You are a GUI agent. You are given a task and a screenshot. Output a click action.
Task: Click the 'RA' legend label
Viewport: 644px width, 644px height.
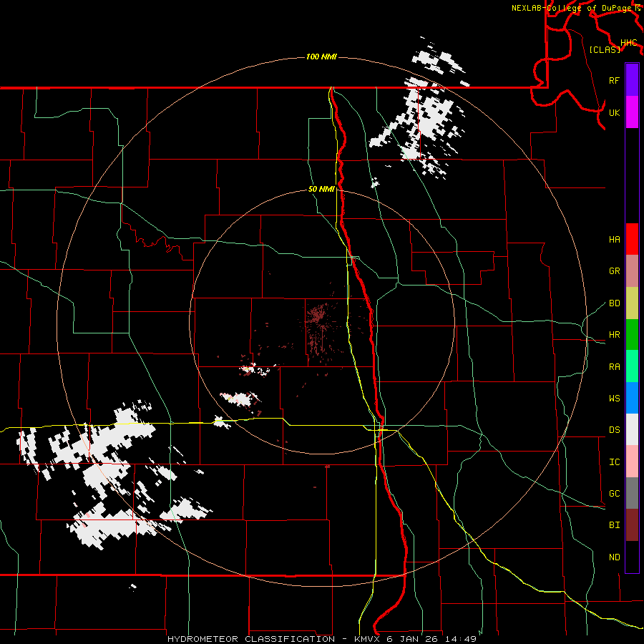tap(614, 367)
